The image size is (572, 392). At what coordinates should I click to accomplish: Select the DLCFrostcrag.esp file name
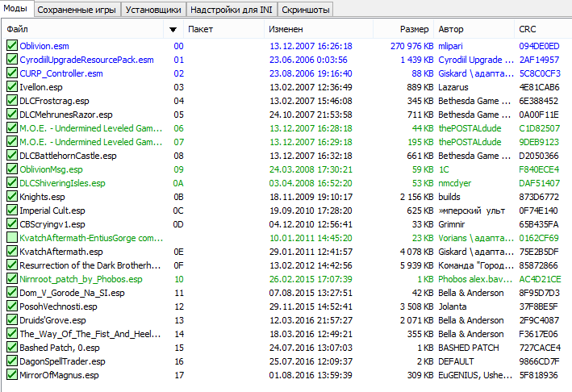(x=54, y=101)
